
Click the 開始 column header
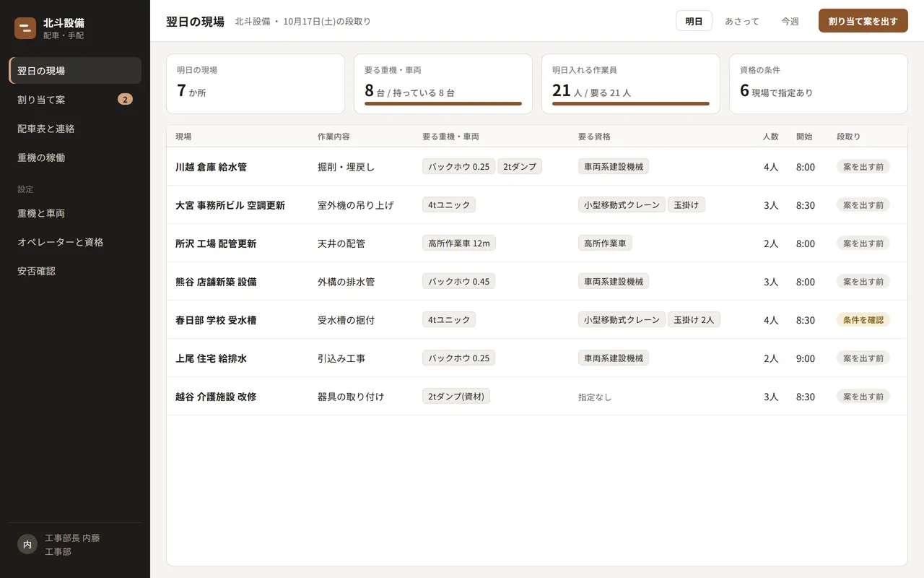[804, 137]
